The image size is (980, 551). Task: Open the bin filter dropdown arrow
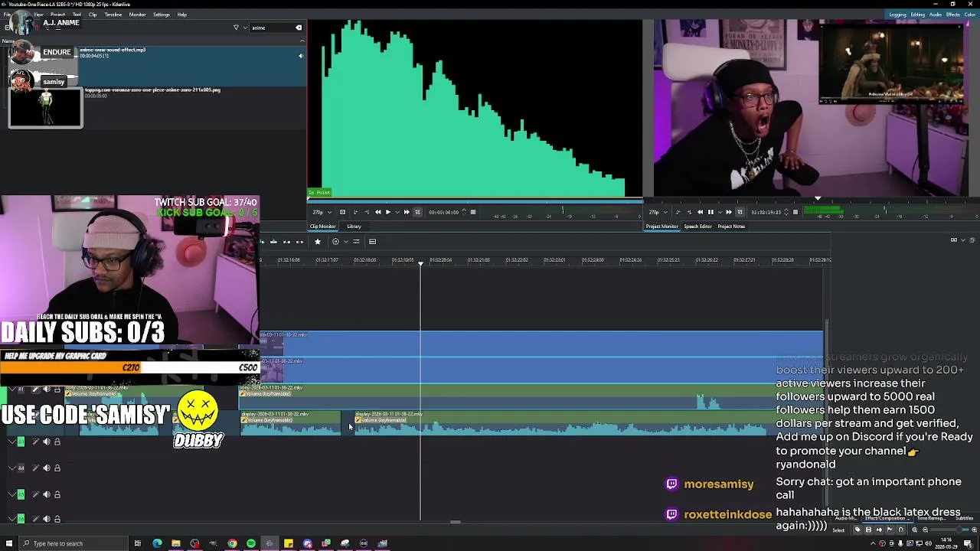pos(244,28)
